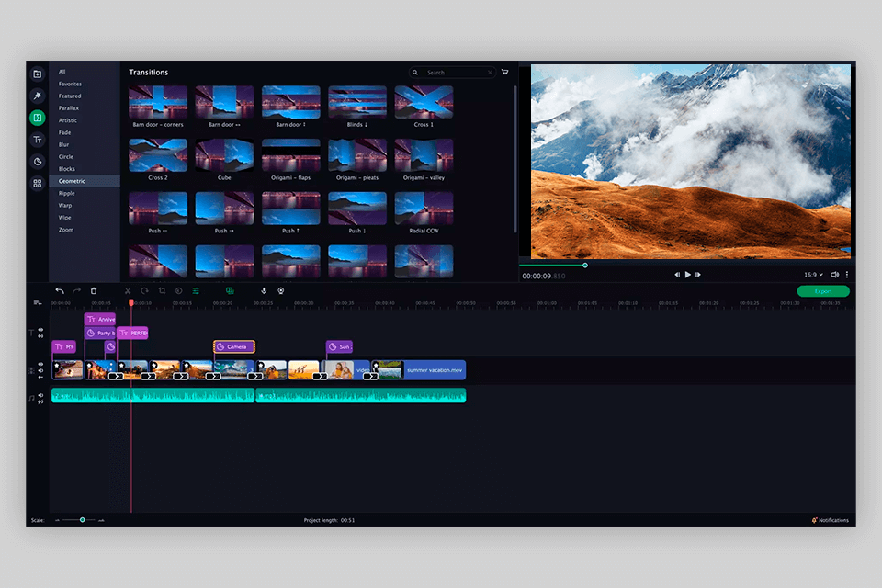Click the Undo arrow in timeline toolbar
This screenshot has width=882, height=588.
coord(60,291)
